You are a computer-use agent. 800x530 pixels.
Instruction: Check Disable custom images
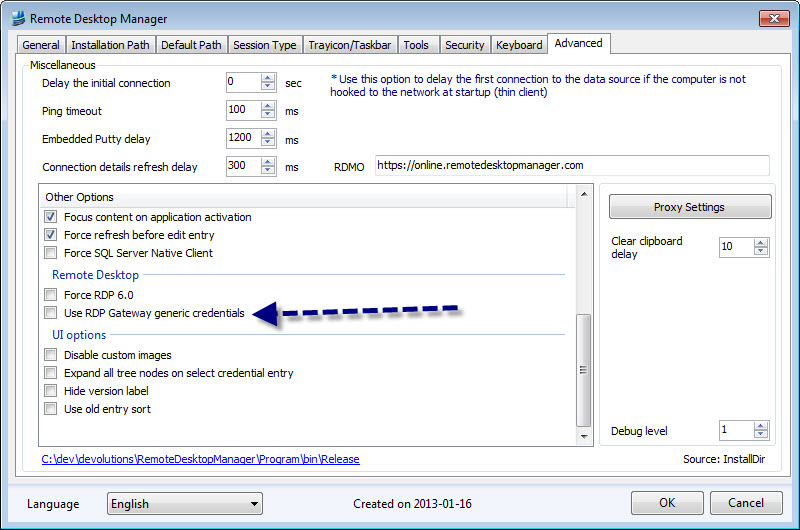pyautogui.click(x=51, y=355)
